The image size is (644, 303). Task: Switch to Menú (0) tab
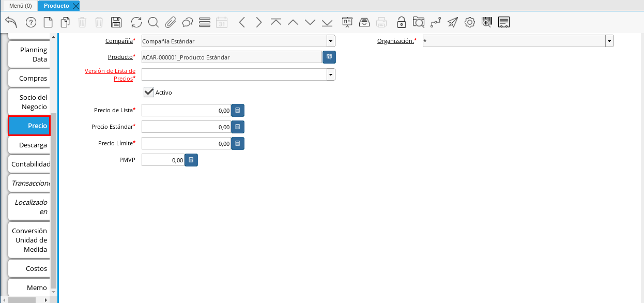pyautogui.click(x=21, y=6)
